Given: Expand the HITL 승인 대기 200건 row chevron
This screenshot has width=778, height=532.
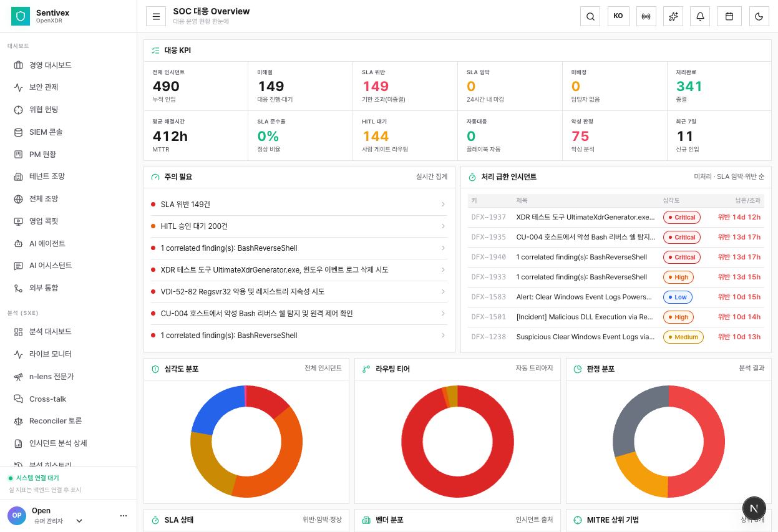Looking at the screenshot, I should click(x=443, y=226).
